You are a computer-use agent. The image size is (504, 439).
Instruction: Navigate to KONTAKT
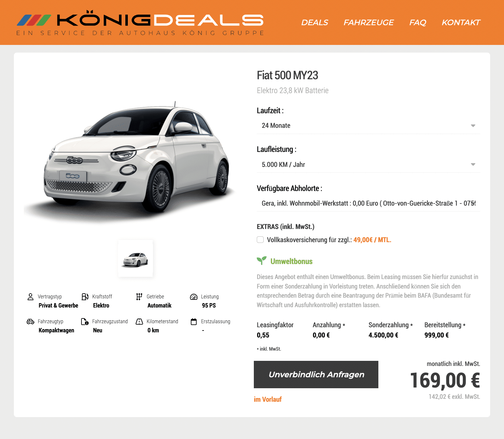point(461,23)
